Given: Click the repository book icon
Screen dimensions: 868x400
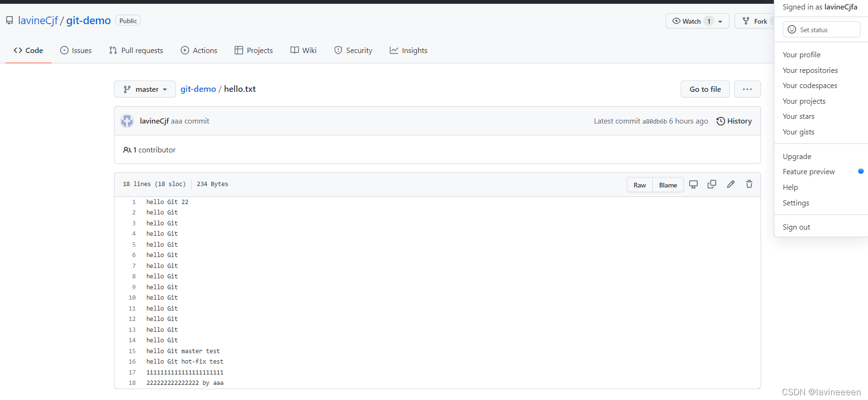Looking at the screenshot, I should pos(9,20).
